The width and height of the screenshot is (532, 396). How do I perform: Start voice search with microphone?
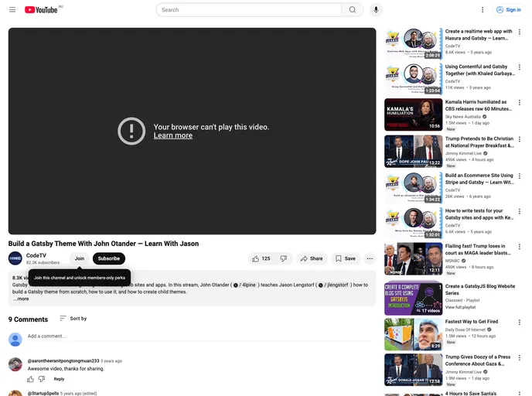coord(376,10)
